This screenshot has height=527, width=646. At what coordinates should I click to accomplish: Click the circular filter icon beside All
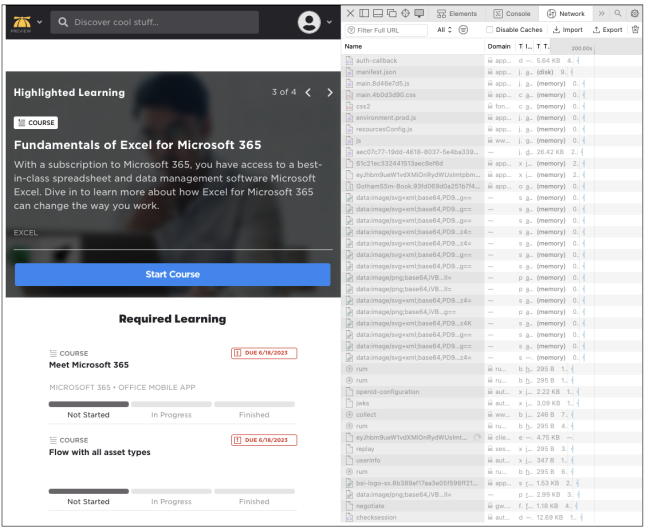point(463,30)
